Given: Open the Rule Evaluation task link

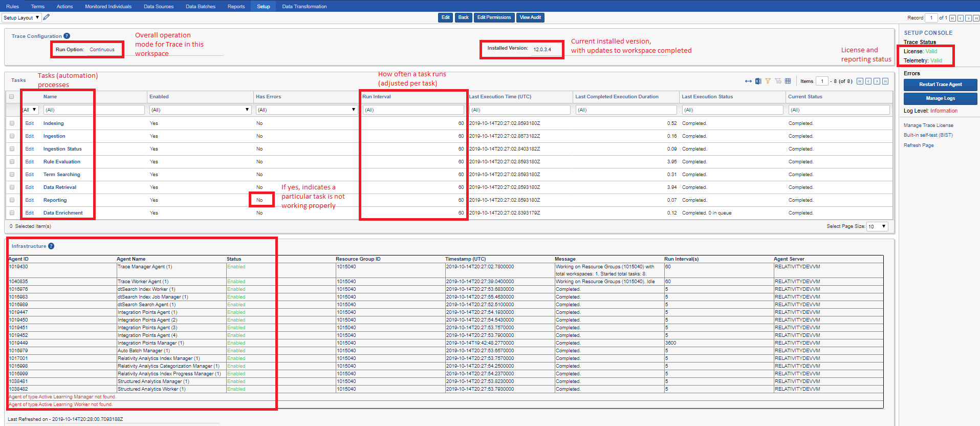Looking at the screenshot, I should pyautogui.click(x=62, y=162).
